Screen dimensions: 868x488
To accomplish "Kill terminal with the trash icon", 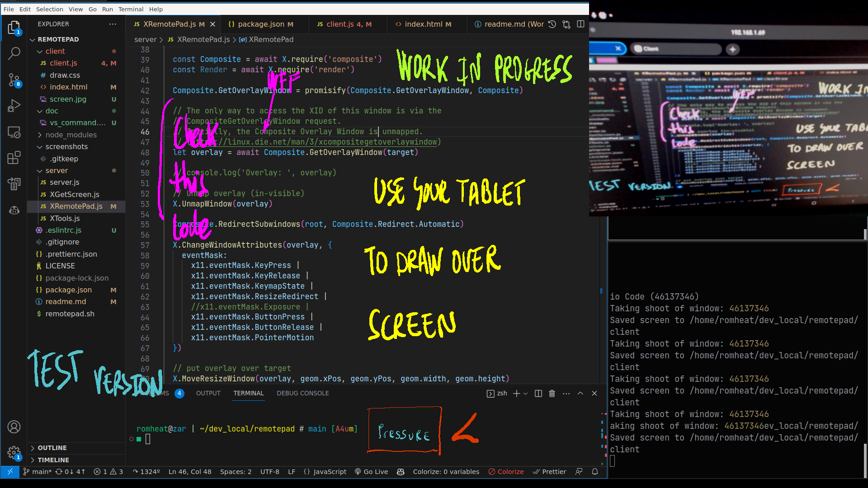I will click(x=552, y=394).
